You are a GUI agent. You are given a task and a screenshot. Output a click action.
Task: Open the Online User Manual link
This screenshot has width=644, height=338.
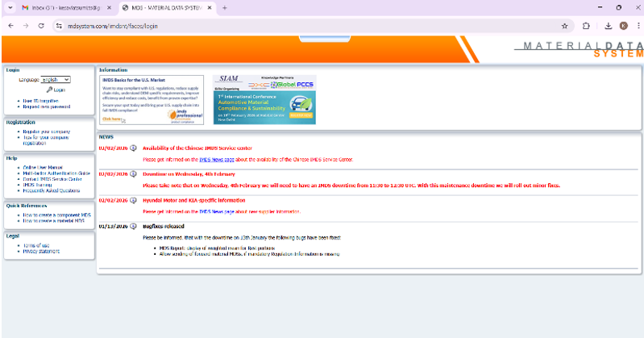[x=43, y=167]
